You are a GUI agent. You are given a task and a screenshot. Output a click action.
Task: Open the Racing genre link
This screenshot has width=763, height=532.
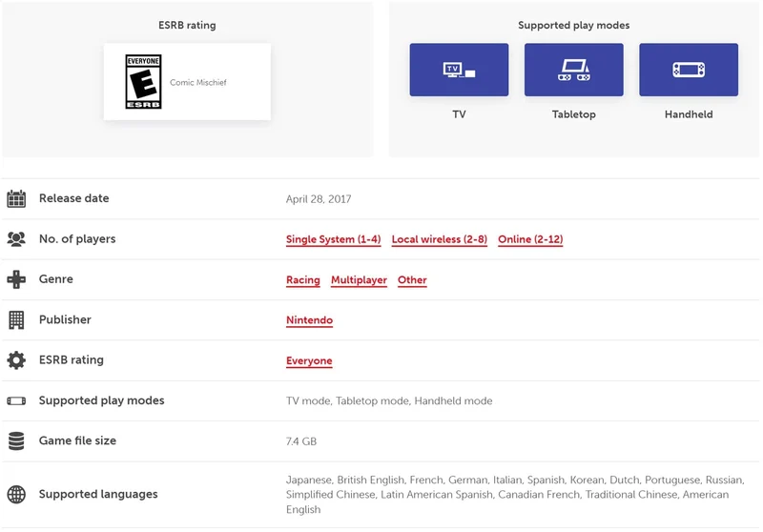click(x=303, y=280)
